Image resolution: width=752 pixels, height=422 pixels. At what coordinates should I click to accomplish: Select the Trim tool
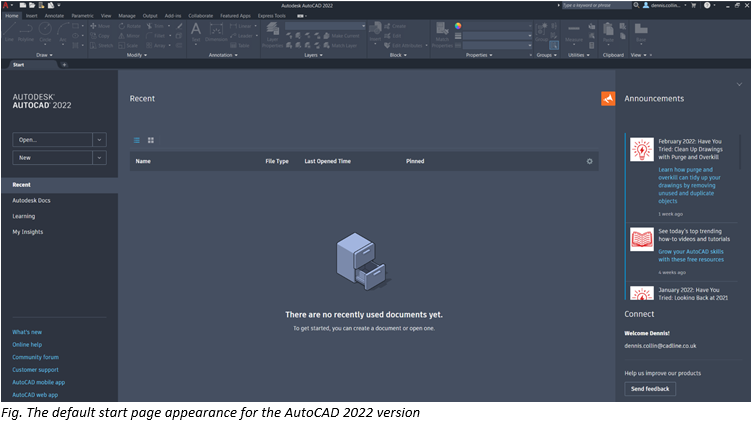click(155, 26)
